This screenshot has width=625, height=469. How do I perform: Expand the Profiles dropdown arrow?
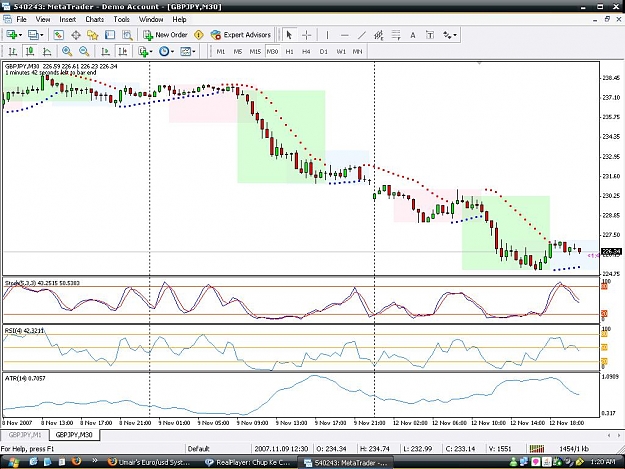point(41,35)
